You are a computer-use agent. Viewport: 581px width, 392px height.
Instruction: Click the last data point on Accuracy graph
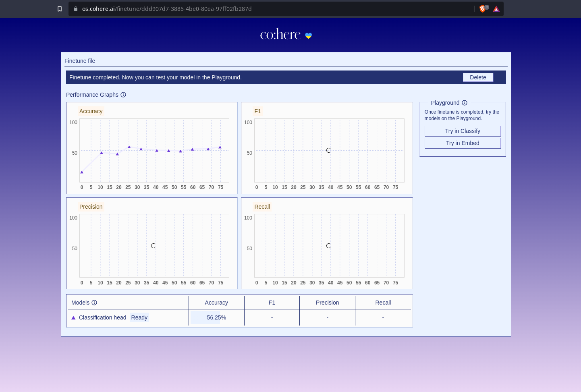click(x=220, y=147)
